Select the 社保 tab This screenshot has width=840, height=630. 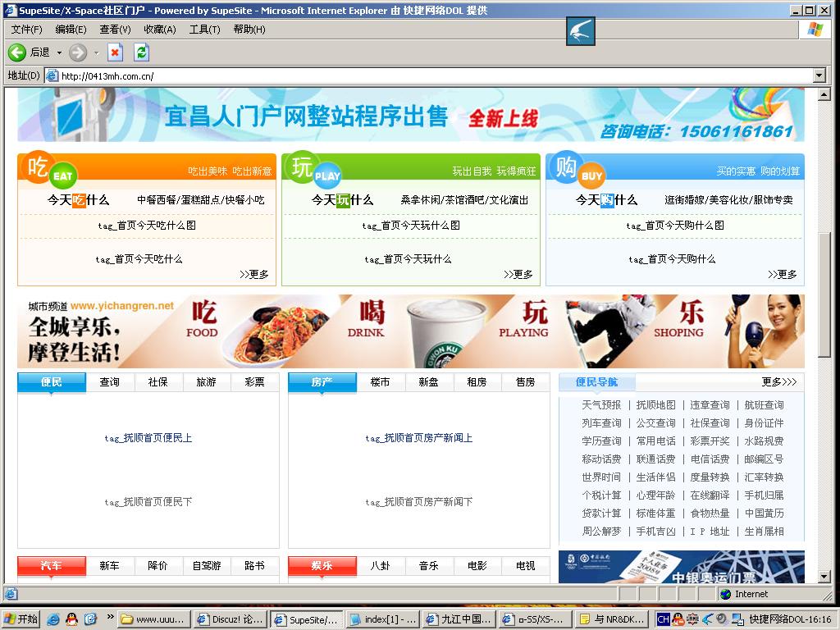pos(157,382)
